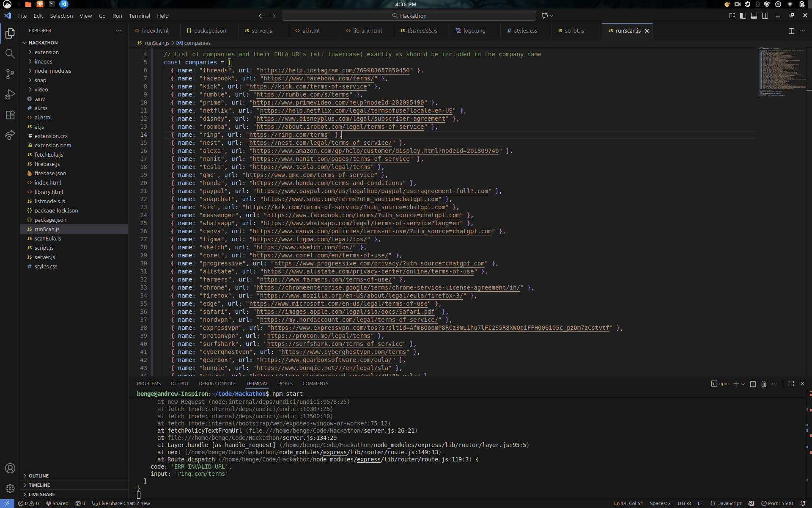Open the Terminal menu

pyautogui.click(x=139, y=16)
